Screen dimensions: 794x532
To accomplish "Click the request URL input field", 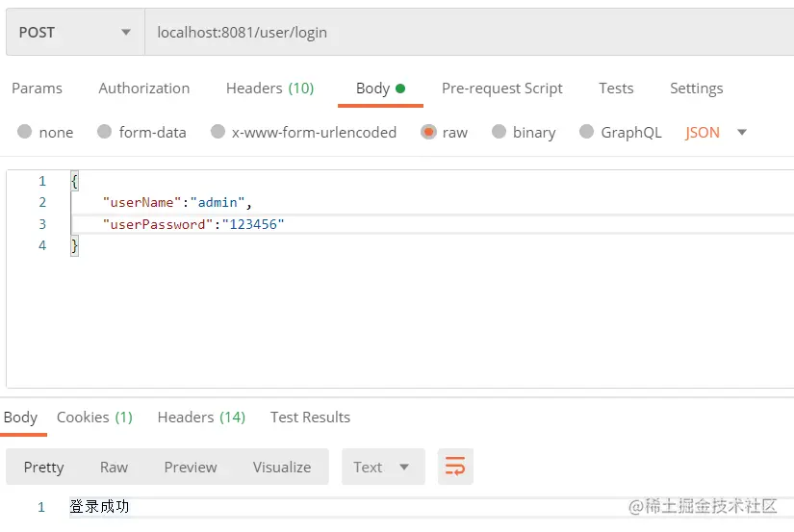I will pos(462,33).
